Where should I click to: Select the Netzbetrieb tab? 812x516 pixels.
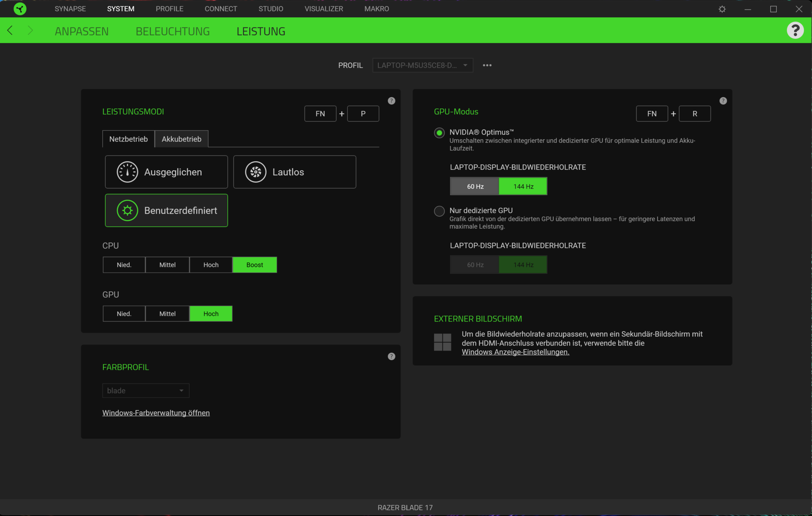point(129,139)
